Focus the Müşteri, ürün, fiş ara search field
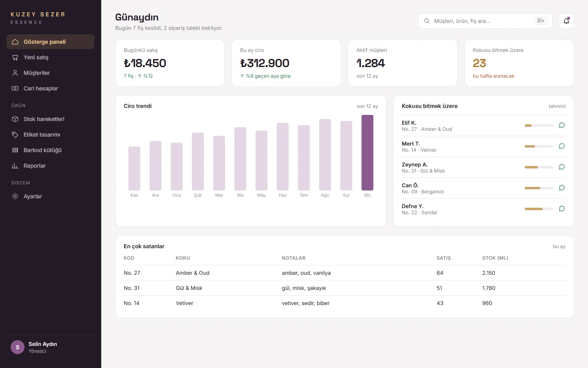Viewport: 588px width, 368px height. 486,21
